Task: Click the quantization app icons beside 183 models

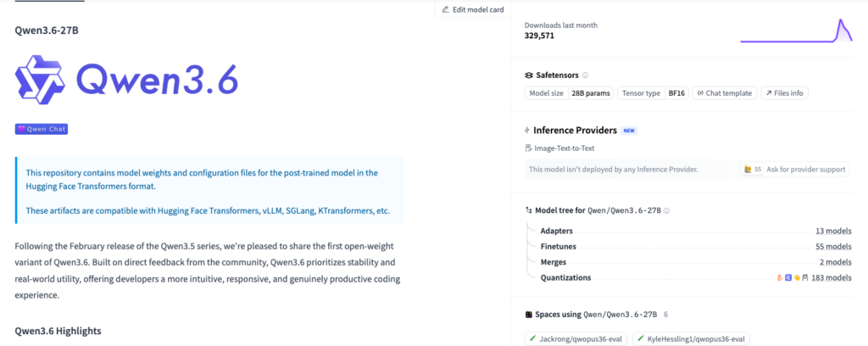Action: [x=790, y=277]
